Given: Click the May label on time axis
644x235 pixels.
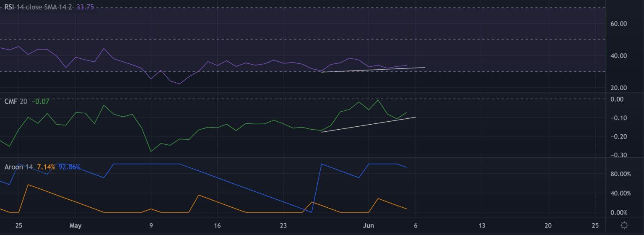Looking at the screenshot, I should (x=75, y=226).
